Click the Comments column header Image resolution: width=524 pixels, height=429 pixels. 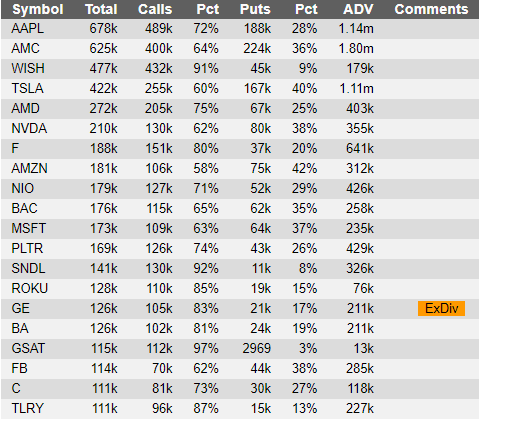coord(431,9)
